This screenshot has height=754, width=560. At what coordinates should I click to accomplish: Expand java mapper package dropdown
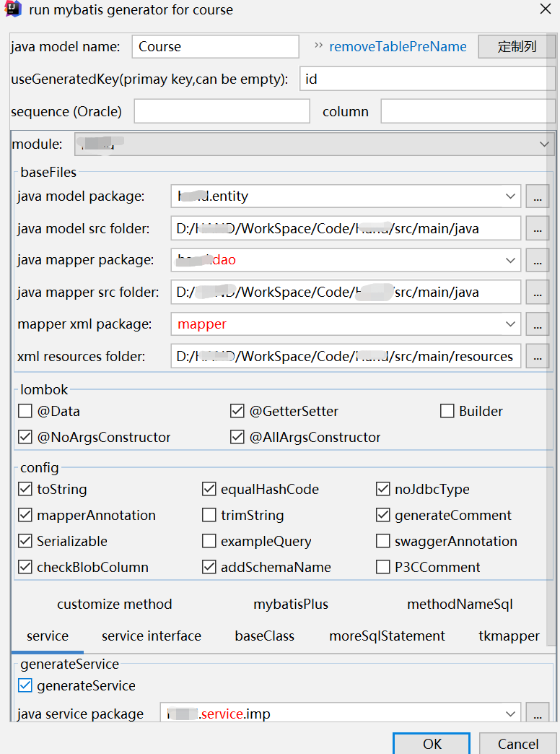[x=510, y=260]
